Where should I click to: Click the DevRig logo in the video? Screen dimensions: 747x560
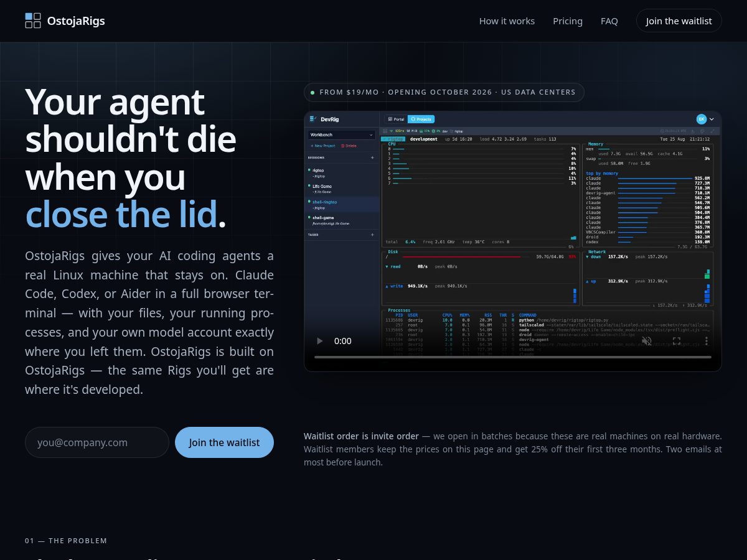[324, 119]
